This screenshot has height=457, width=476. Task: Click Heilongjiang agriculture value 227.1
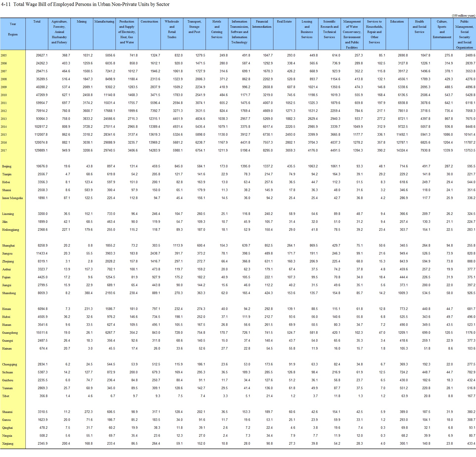point(66,230)
